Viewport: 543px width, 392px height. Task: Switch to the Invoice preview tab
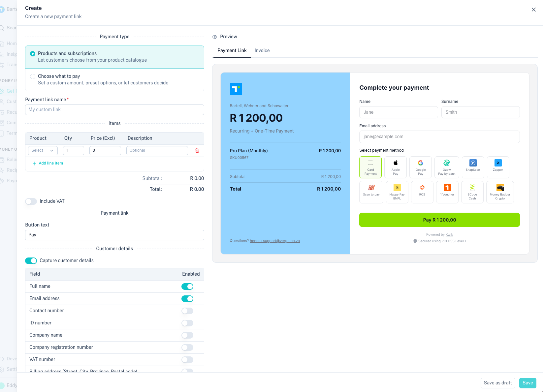click(x=262, y=50)
